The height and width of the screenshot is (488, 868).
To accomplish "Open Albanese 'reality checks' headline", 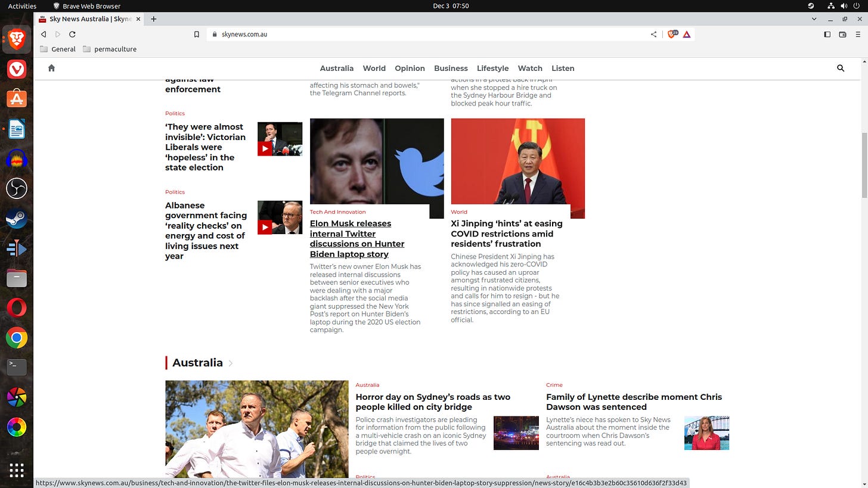I will tap(206, 231).
